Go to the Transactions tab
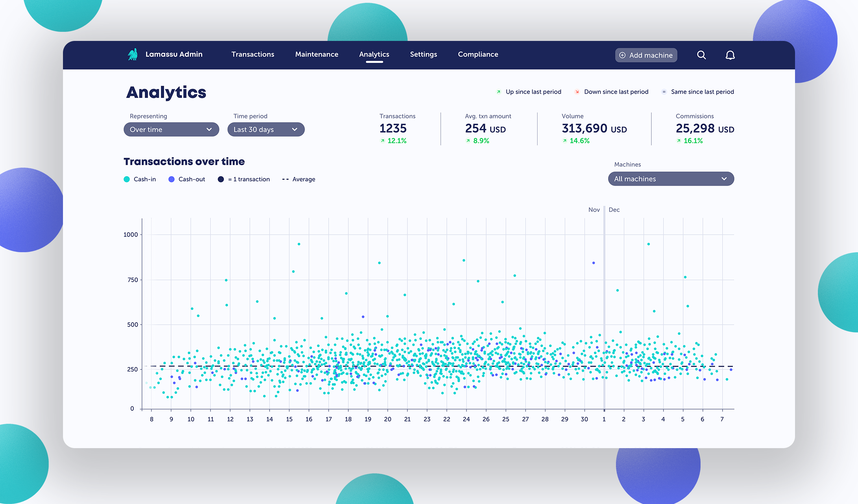This screenshot has height=504, width=858. [253, 54]
